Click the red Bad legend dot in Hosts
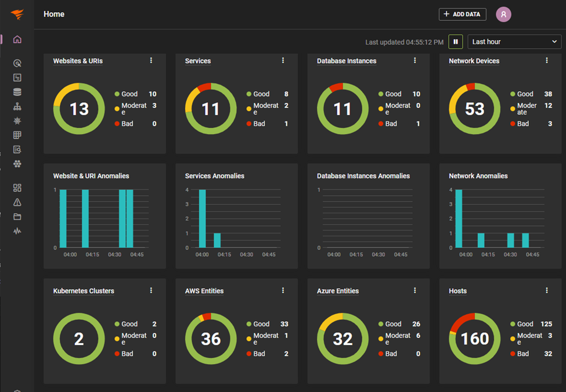This screenshot has width=566, height=392. click(513, 354)
